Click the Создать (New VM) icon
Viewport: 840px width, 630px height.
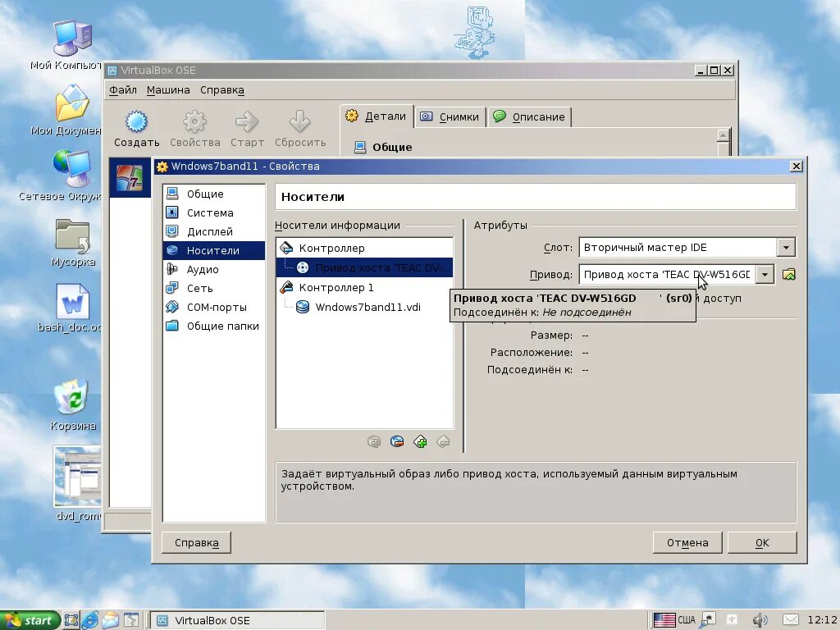pyautogui.click(x=135, y=127)
